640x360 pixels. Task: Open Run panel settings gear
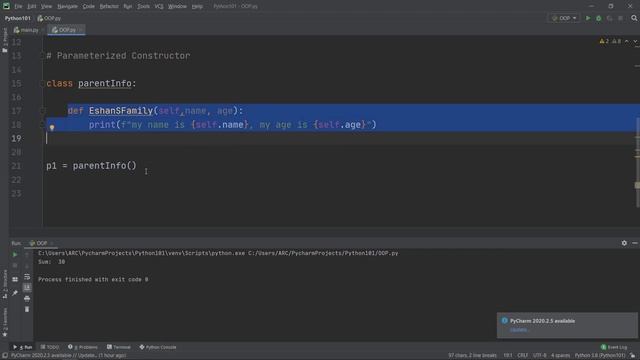(624, 243)
